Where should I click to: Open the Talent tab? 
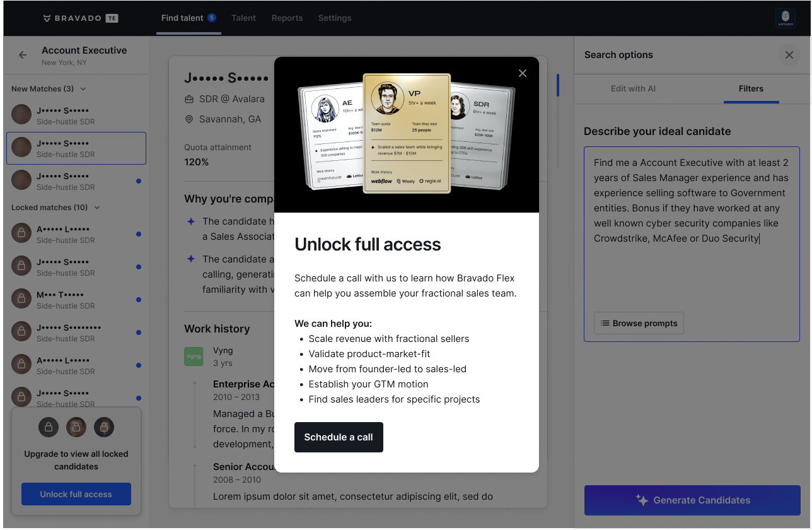243,18
